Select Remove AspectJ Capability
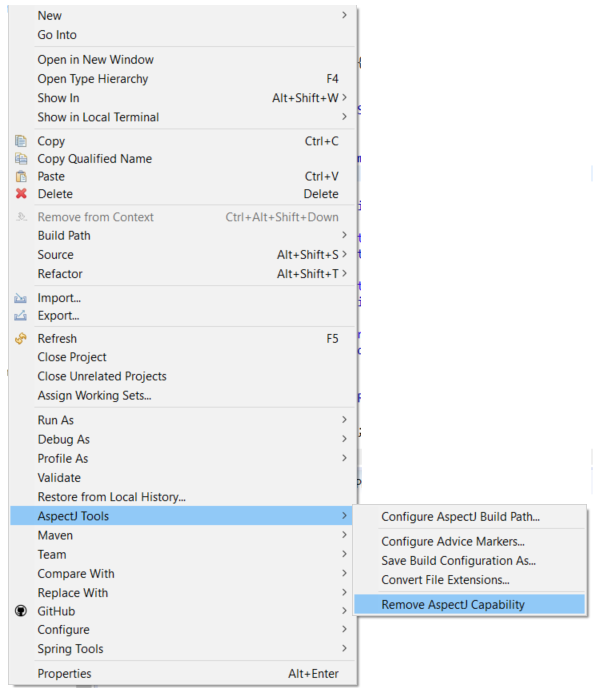 pos(470,605)
